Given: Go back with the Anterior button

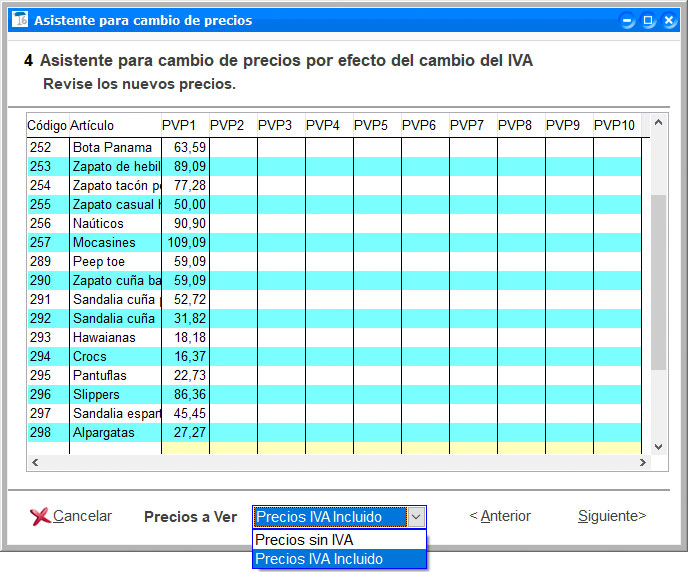Looking at the screenshot, I should (500, 516).
